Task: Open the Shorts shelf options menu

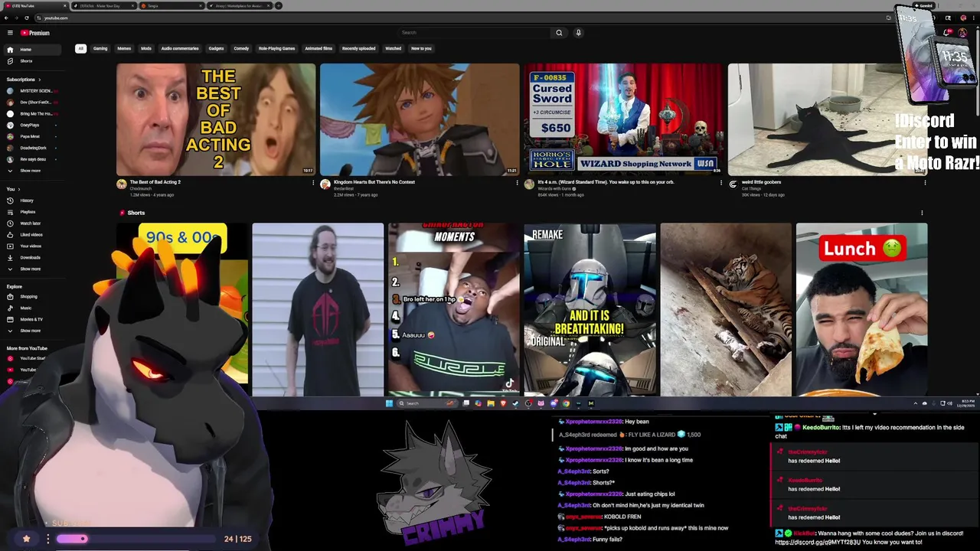Action: (x=922, y=213)
